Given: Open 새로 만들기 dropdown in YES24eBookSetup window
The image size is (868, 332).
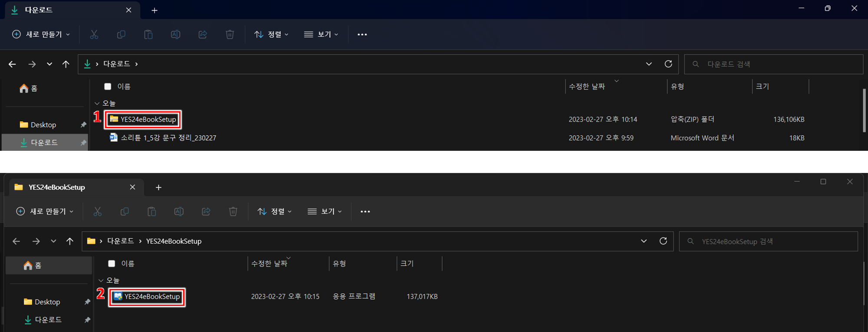Looking at the screenshot, I should (x=45, y=212).
